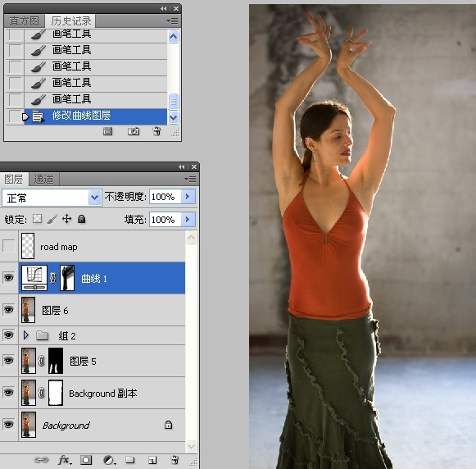Create new adjustment layer from half-circle icon
476x469 pixels.
109,460
